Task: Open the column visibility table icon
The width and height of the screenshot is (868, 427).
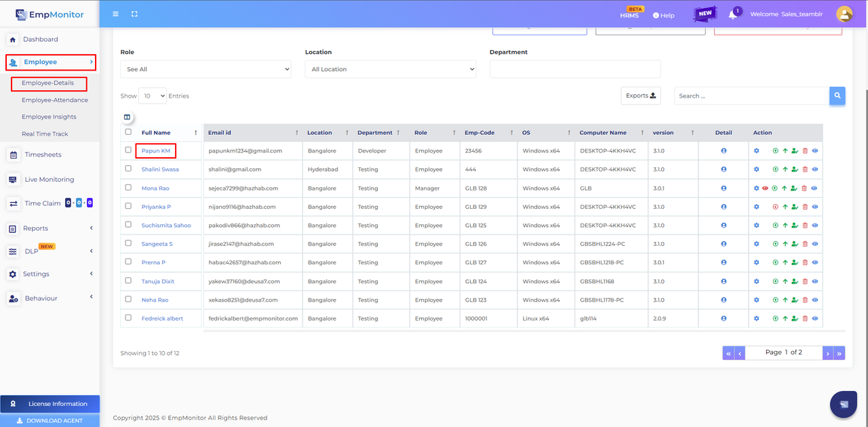Action: 127,117
